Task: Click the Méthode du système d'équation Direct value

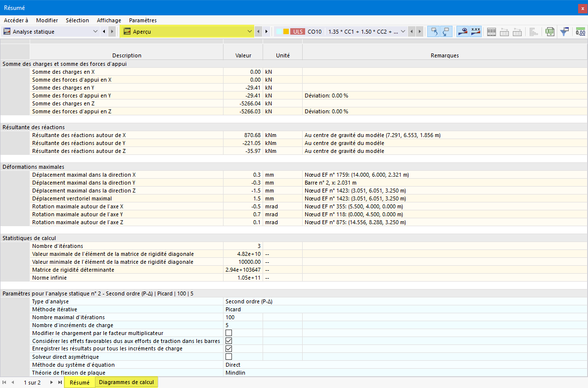Action: click(x=233, y=365)
